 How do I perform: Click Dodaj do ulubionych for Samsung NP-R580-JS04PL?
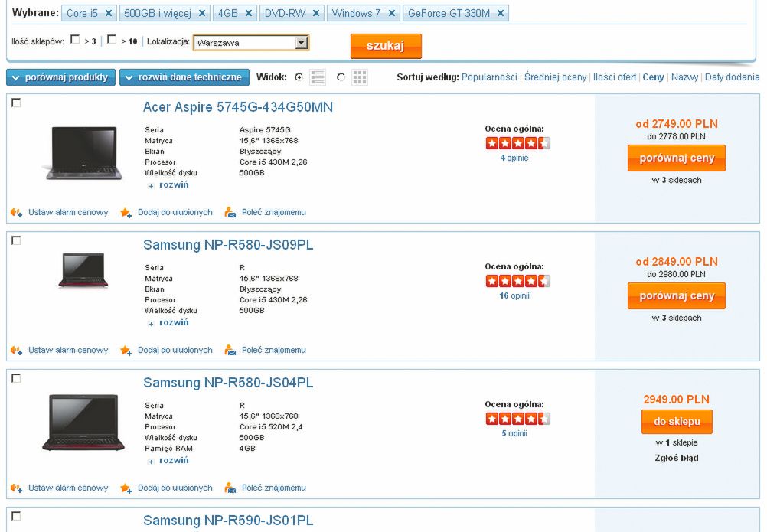click(x=175, y=488)
